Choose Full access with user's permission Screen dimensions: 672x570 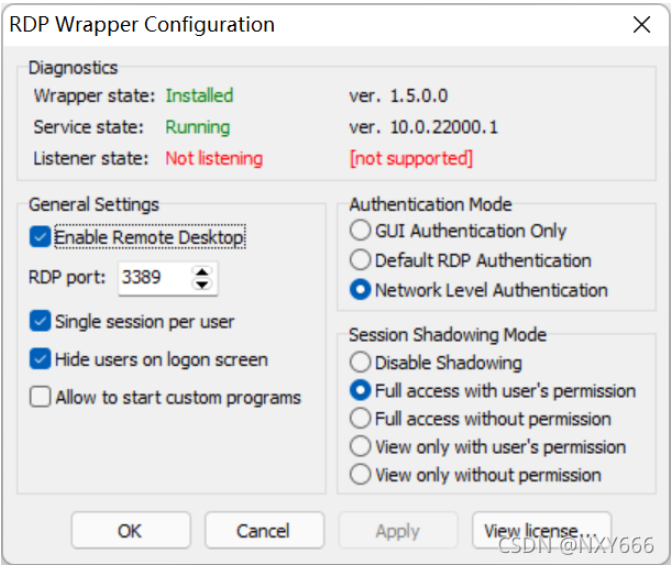[361, 391]
